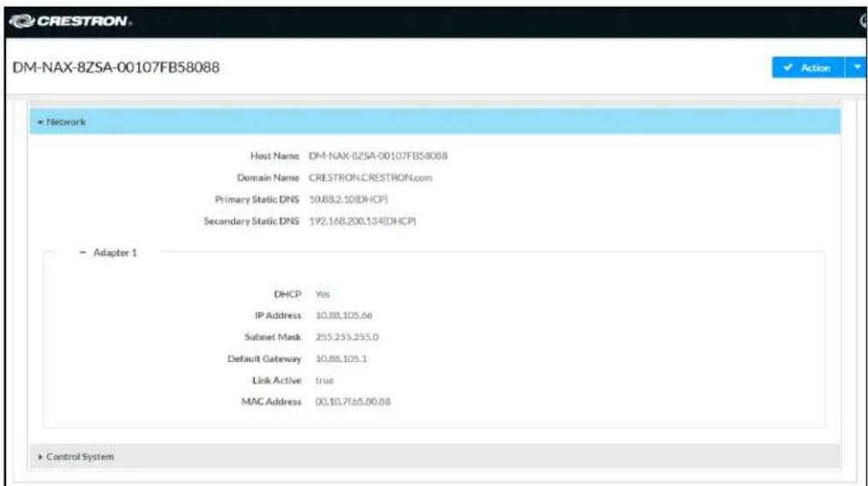Click the Secondary Static DNS label

[x=251, y=221]
